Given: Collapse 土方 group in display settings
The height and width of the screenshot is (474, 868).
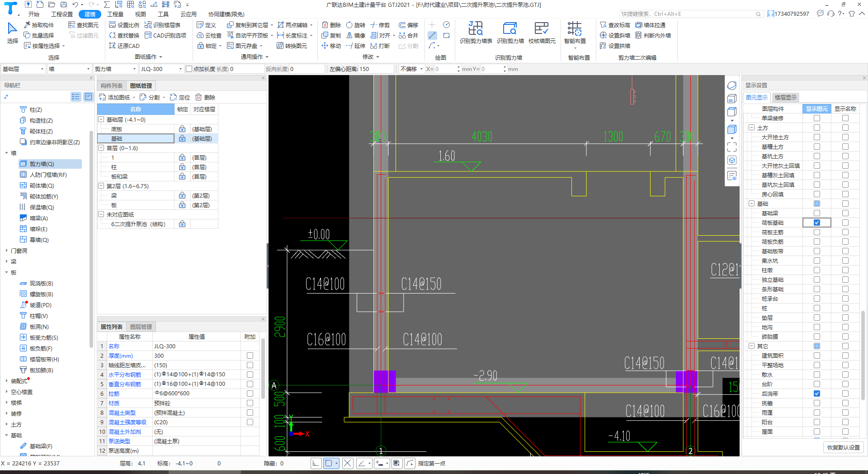Looking at the screenshot, I should [751, 128].
